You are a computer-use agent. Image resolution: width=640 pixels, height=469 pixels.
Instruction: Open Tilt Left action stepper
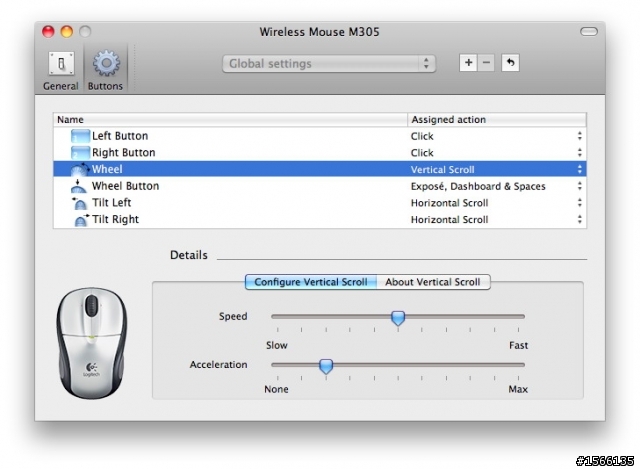(x=580, y=203)
